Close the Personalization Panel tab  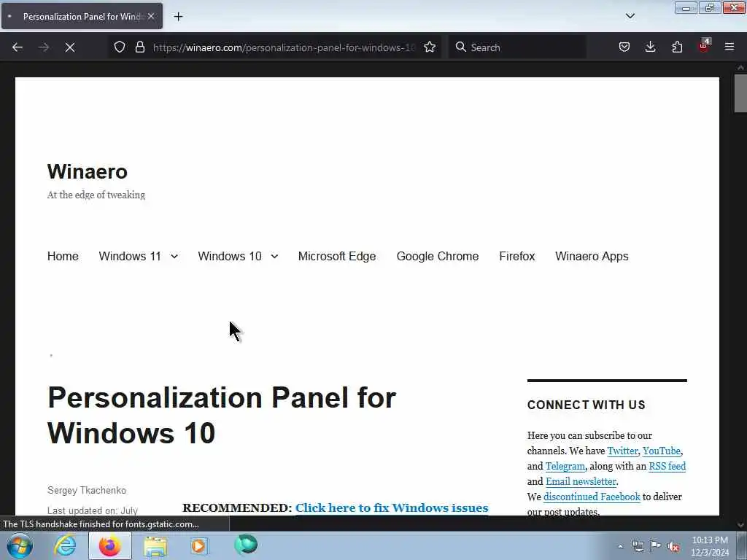pos(151,16)
